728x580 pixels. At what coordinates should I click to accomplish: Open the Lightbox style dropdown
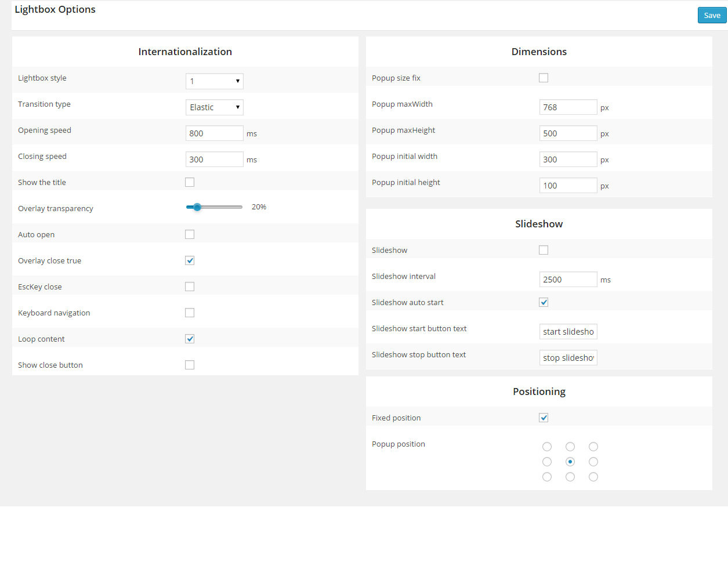214,81
